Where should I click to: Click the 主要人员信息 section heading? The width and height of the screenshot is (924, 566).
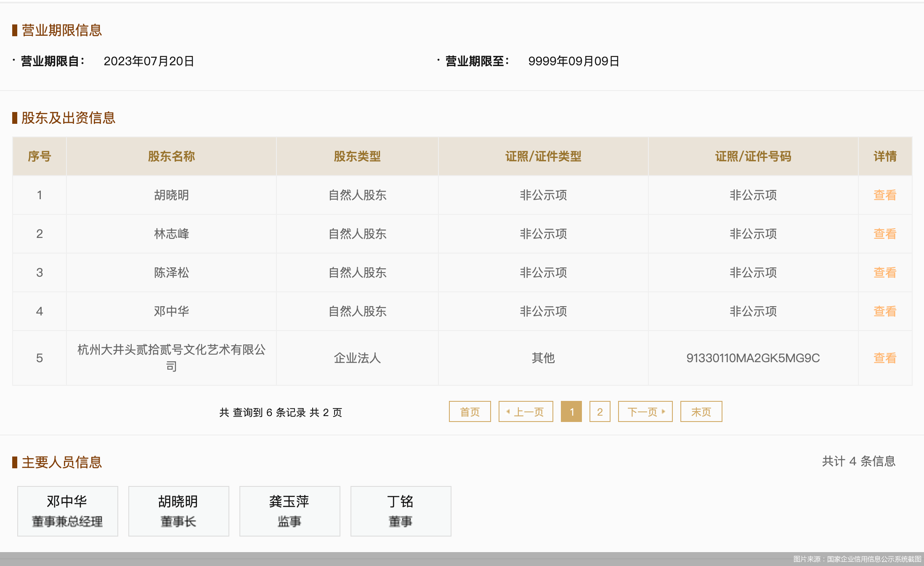62,462
